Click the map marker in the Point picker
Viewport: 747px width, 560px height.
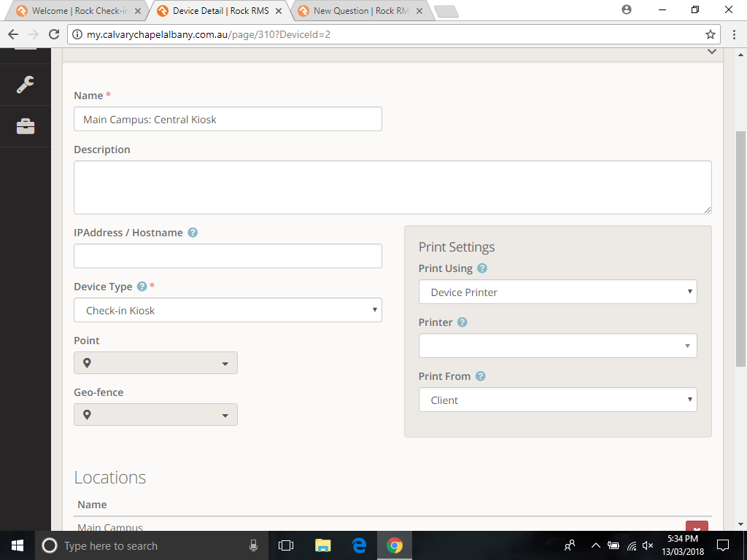click(x=88, y=362)
